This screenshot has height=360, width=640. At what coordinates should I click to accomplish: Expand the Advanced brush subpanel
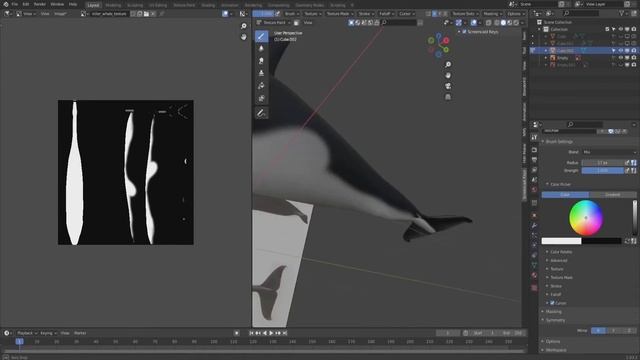pos(558,260)
